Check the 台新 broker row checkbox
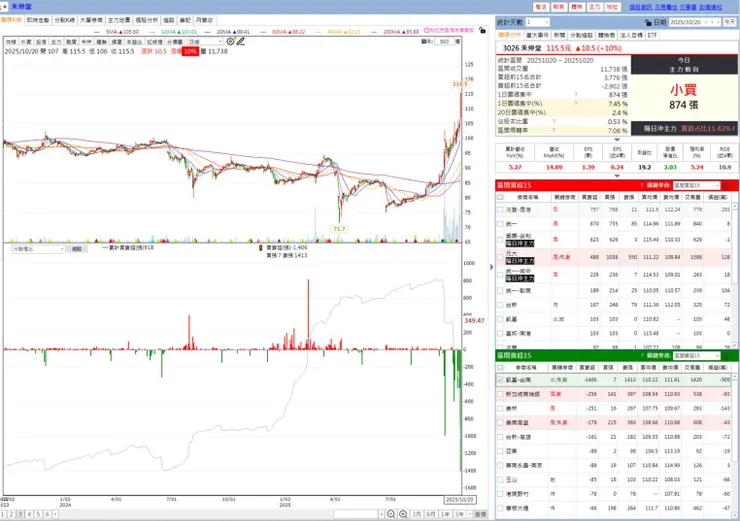Screen dimensions: 740x521 (500, 305)
